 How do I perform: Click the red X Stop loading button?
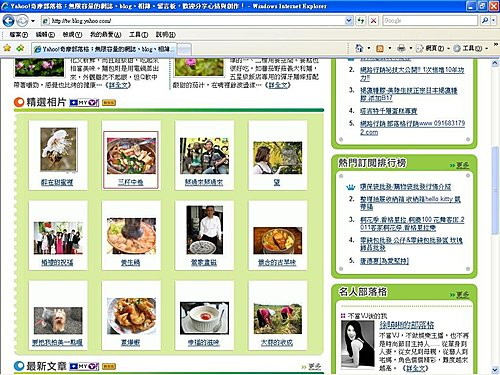(374, 21)
